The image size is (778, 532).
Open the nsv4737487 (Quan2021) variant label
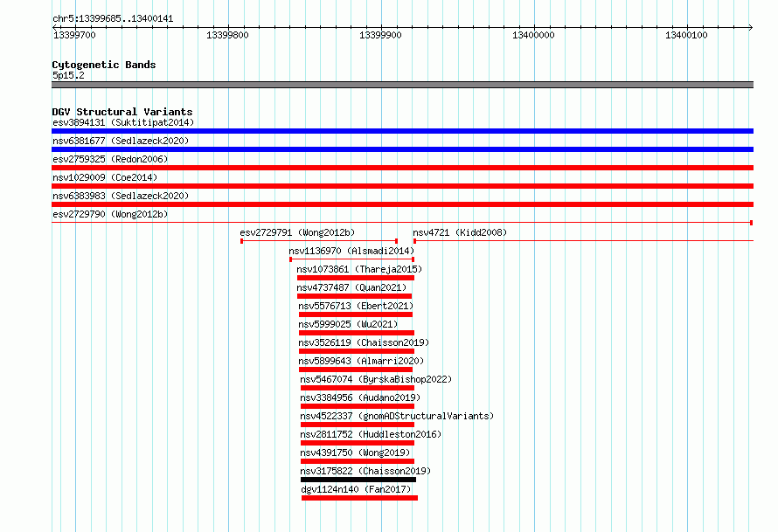(x=351, y=287)
